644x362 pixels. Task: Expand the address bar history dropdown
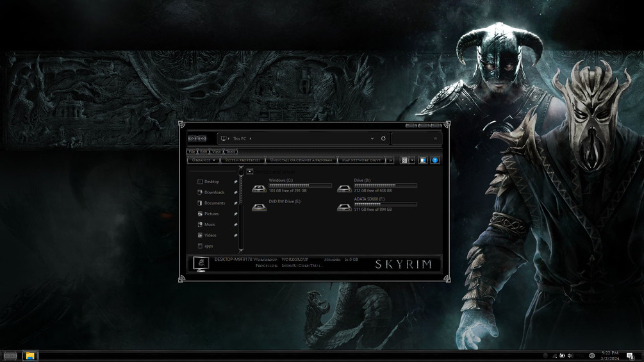pos(372,139)
